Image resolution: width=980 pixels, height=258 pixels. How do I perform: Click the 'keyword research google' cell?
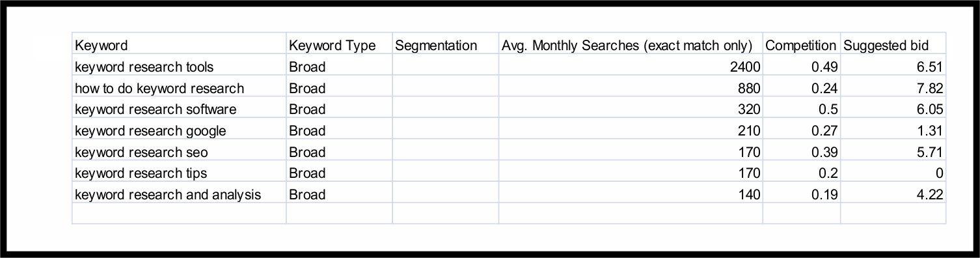(179, 130)
